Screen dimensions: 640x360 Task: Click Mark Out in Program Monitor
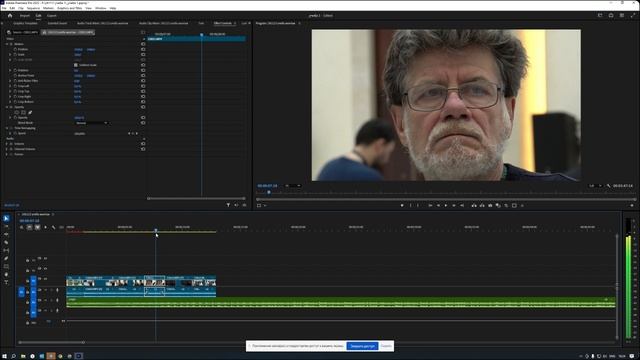pos(418,205)
